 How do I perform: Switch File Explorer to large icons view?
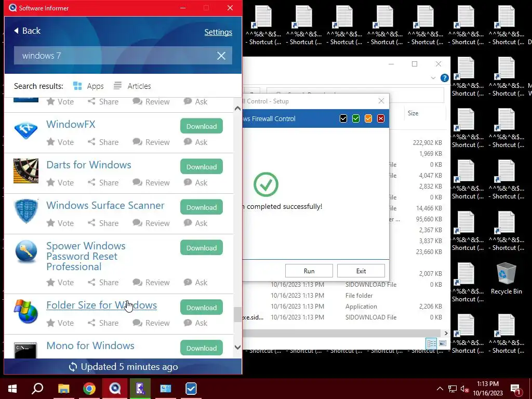[443, 343]
